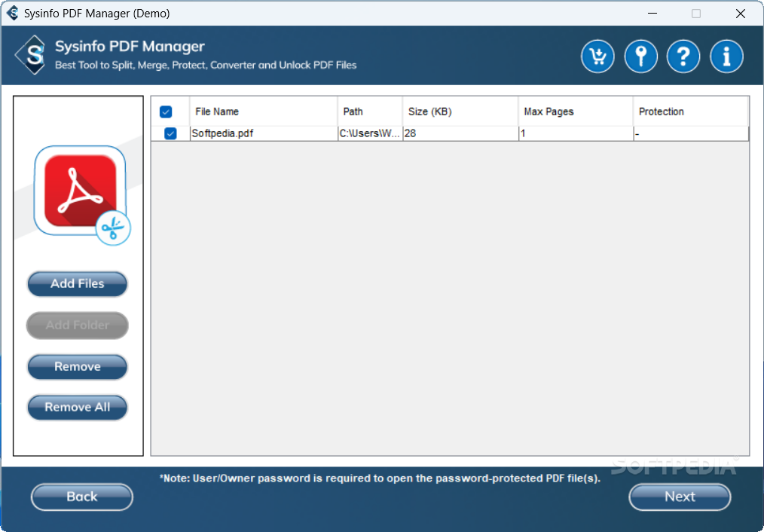Open help via the question mark icon
Screen dimensions: 764x532
pyautogui.click(x=683, y=57)
